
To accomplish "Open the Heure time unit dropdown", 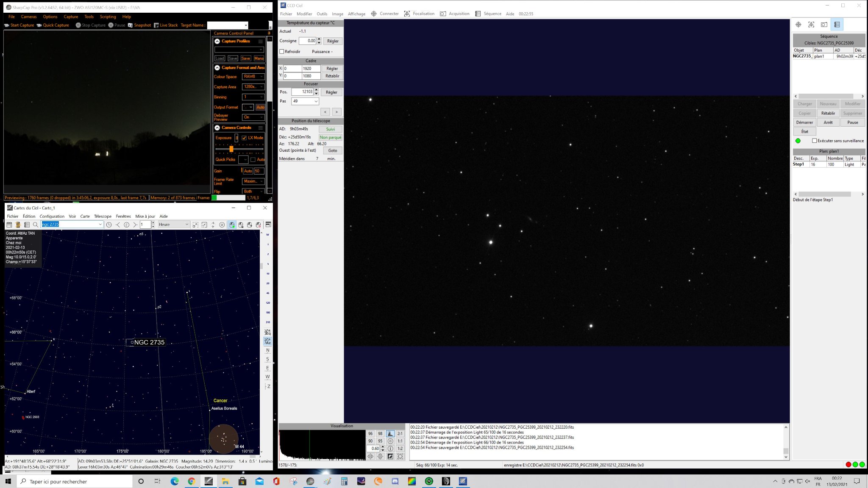I will pyautogui.click(x=174, y=225).
